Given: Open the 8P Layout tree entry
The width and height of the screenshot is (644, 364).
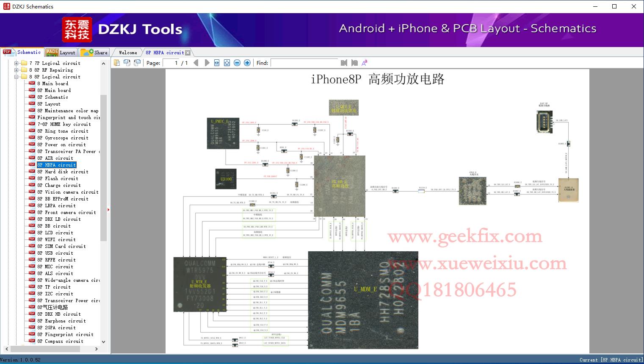Looking at the screenshot, I should point(49,104).
